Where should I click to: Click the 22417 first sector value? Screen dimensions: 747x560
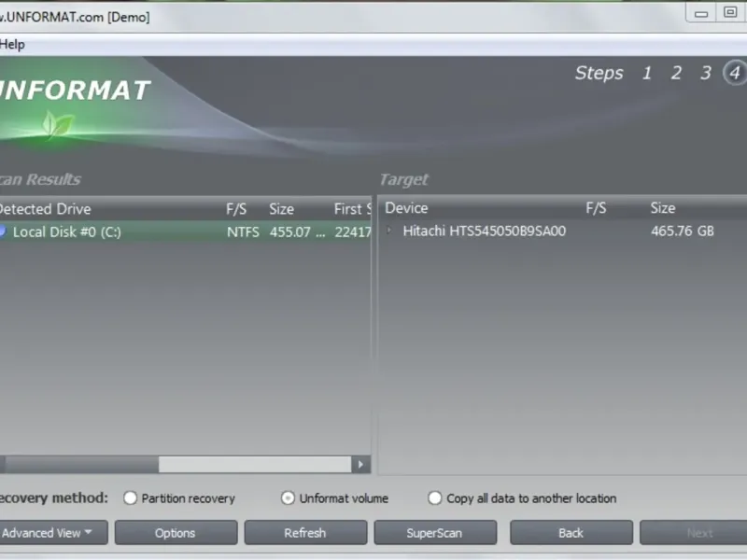pos(353,231)
